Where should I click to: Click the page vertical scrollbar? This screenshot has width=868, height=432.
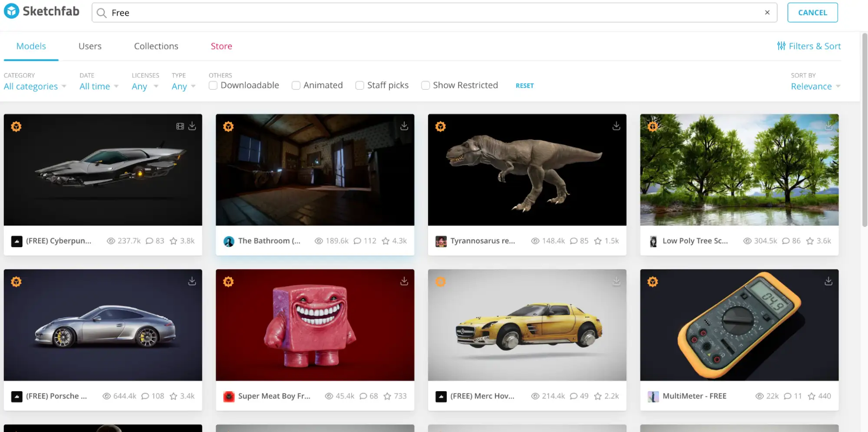(865, 130)
